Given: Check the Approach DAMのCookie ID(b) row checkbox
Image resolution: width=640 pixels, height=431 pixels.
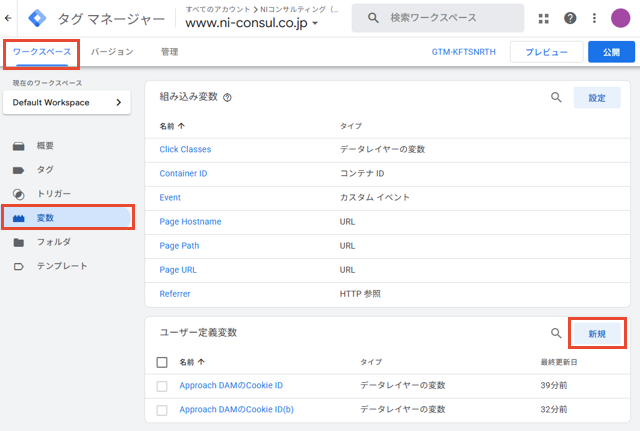Looking at the screenshot, I should [x=162, y=410].
